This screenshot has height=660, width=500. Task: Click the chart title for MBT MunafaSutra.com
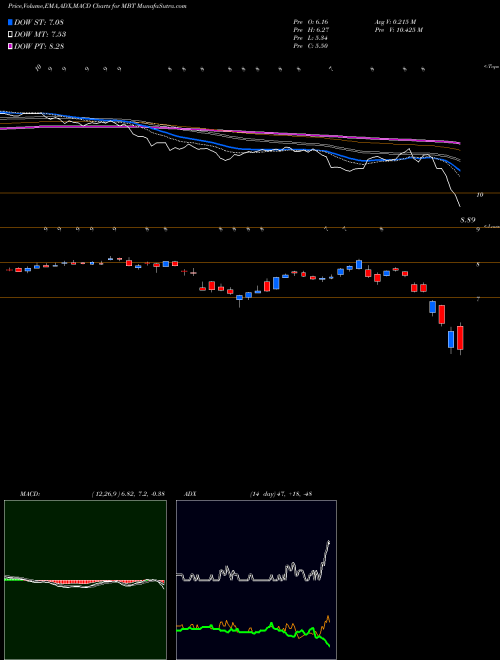point(98,6)
